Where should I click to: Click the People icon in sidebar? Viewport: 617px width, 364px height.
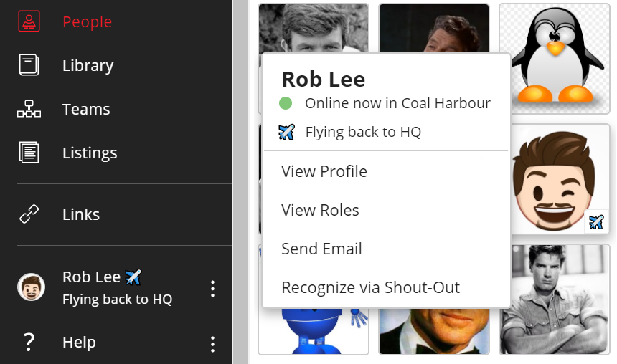[x=29, y=21]
